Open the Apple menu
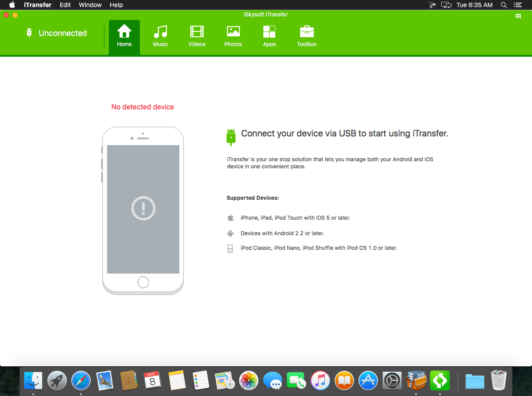This screenshot has width=532, height=396. pyautogui.click(x=12, y=5)
